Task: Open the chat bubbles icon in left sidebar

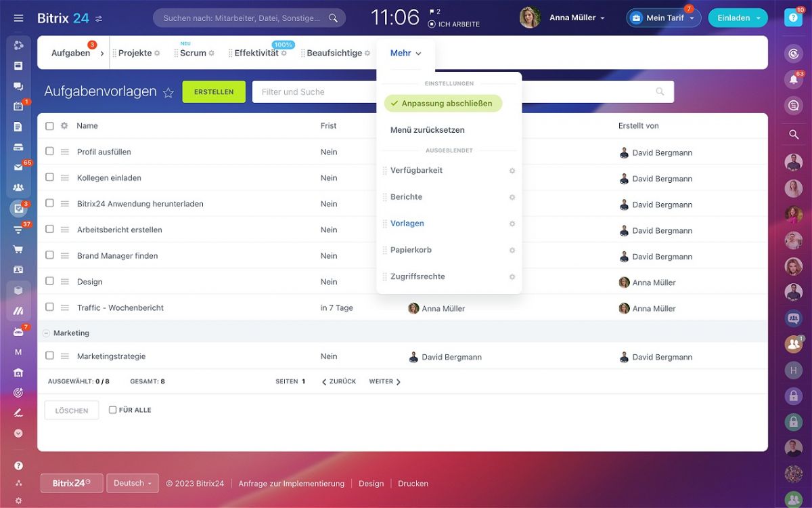Action: click(x=18, y=86)
